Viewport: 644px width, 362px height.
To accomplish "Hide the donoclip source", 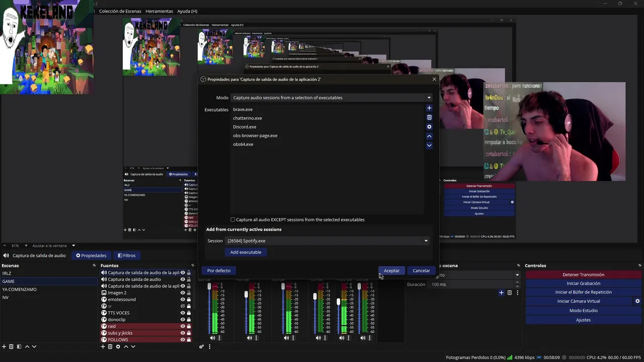I will coord(183,319).
